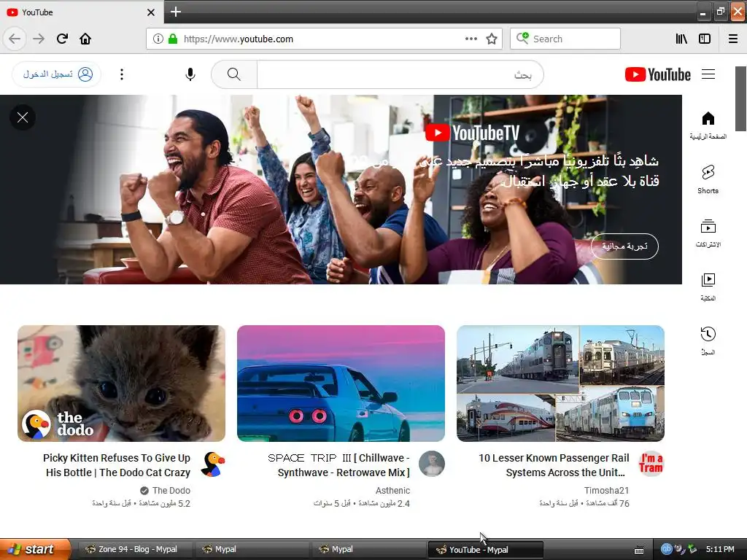Go to the browser Home page
Screen dimensions: 747x560
85,39
